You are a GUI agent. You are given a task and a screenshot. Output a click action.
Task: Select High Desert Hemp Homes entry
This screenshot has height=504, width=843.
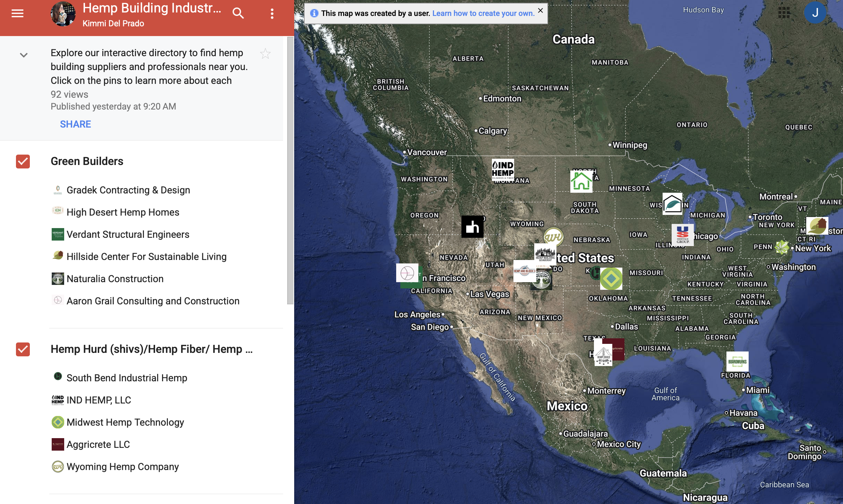pos(123,212)
